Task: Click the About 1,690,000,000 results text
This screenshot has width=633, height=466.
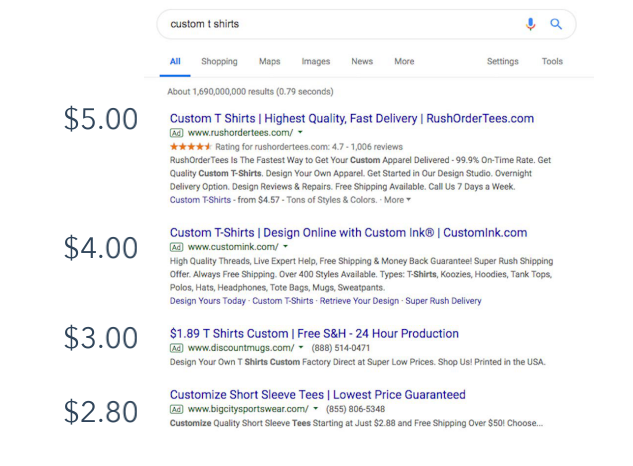Action: pyautogui.click(x=250, y=92)
